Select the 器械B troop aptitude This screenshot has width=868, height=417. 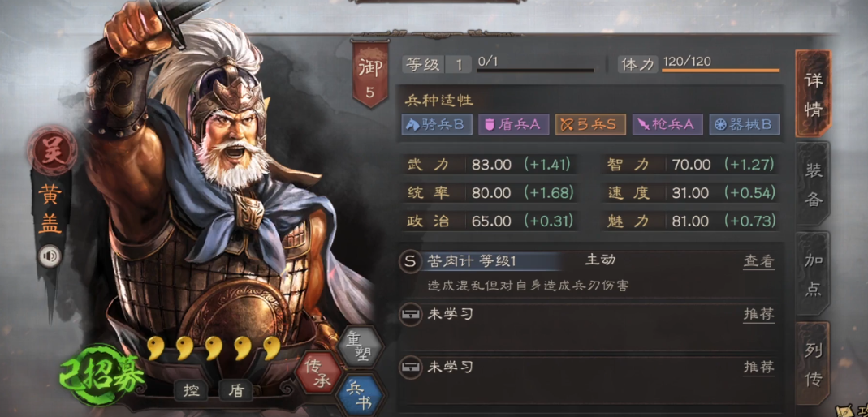[x=745, y=124]
